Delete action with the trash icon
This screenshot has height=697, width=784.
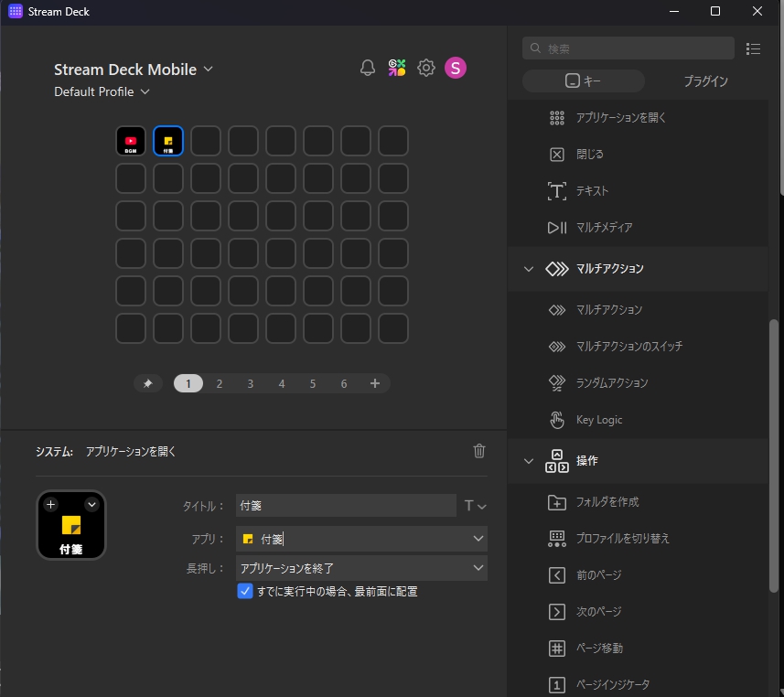(x=479, y=450)
